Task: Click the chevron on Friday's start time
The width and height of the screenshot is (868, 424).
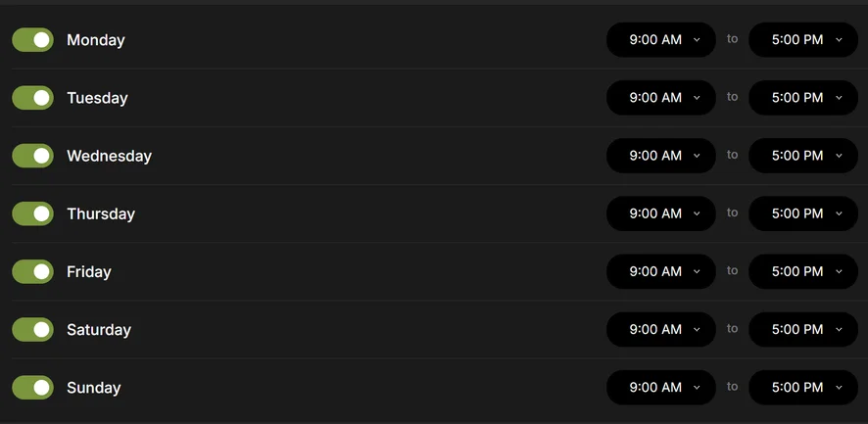Action: [697, 271]
